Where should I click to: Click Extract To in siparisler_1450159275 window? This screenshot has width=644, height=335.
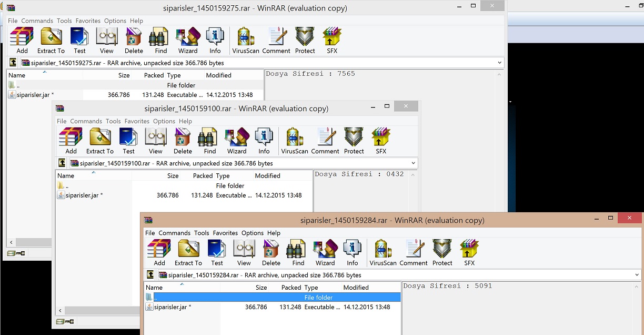coord(51,40)
